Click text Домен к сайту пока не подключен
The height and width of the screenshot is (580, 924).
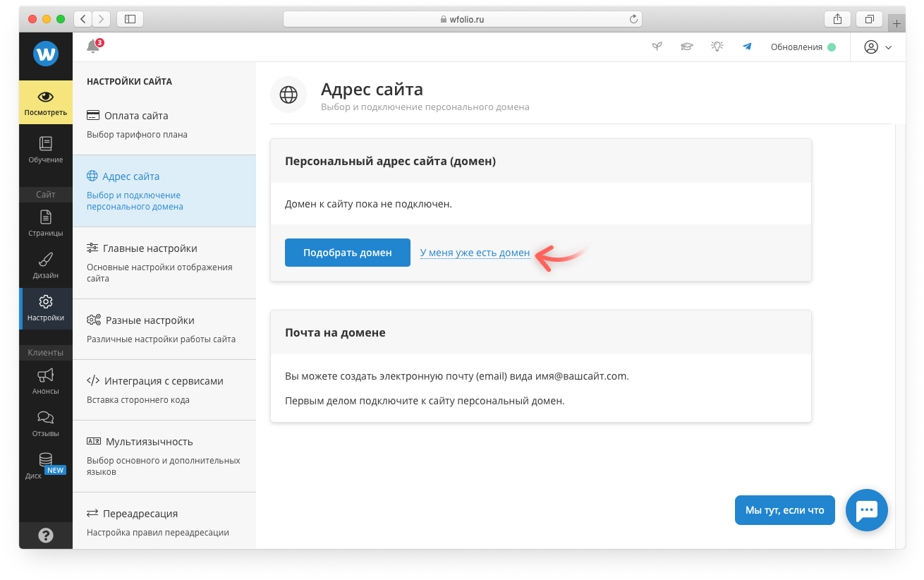[368, 204]
